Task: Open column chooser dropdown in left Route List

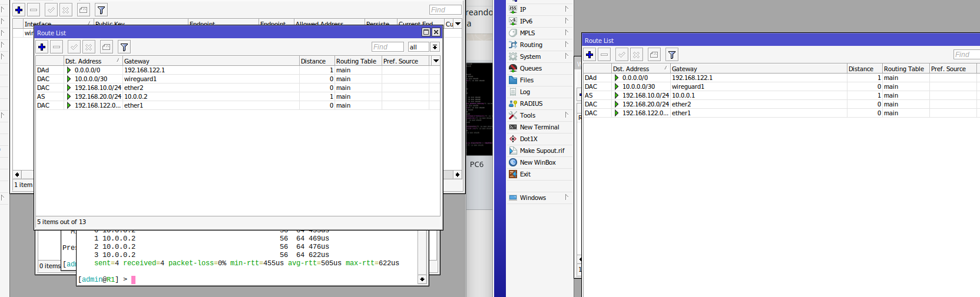Action: pos(436,61)
